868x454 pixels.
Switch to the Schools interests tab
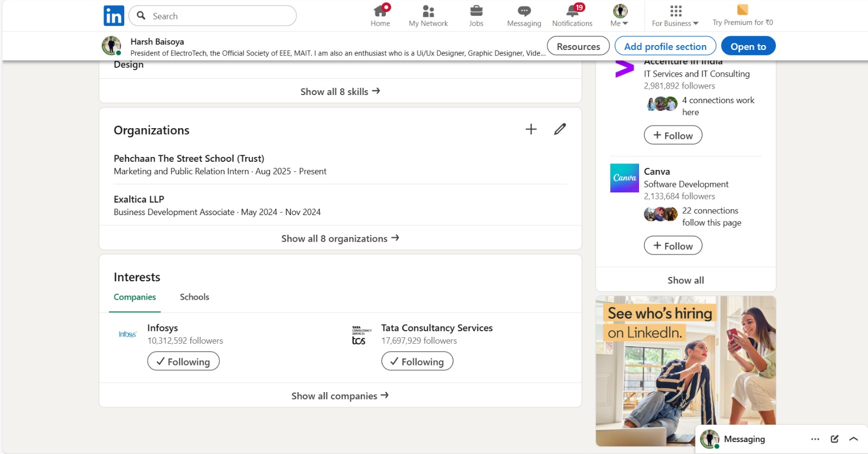tap(194, 297)
